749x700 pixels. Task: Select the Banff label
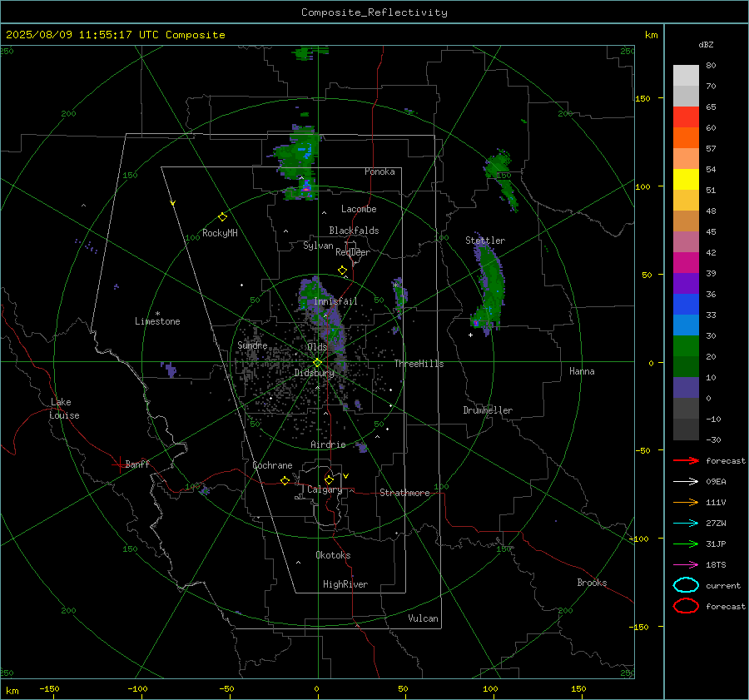tap(137, 464)
